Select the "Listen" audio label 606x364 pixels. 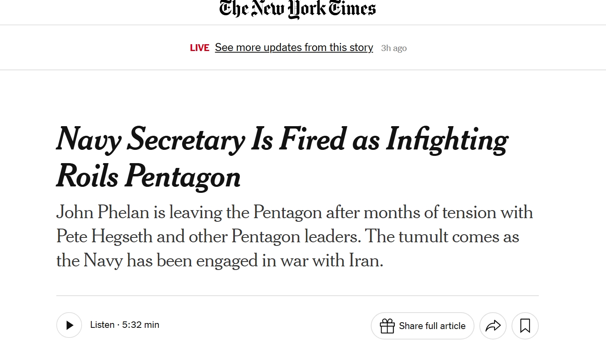(x=102, y=325)
